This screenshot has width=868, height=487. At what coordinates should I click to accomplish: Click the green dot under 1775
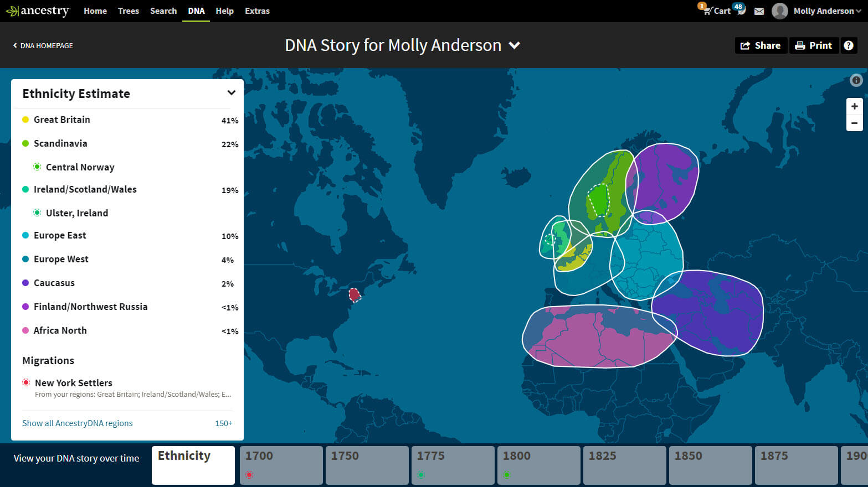(421, 475)
